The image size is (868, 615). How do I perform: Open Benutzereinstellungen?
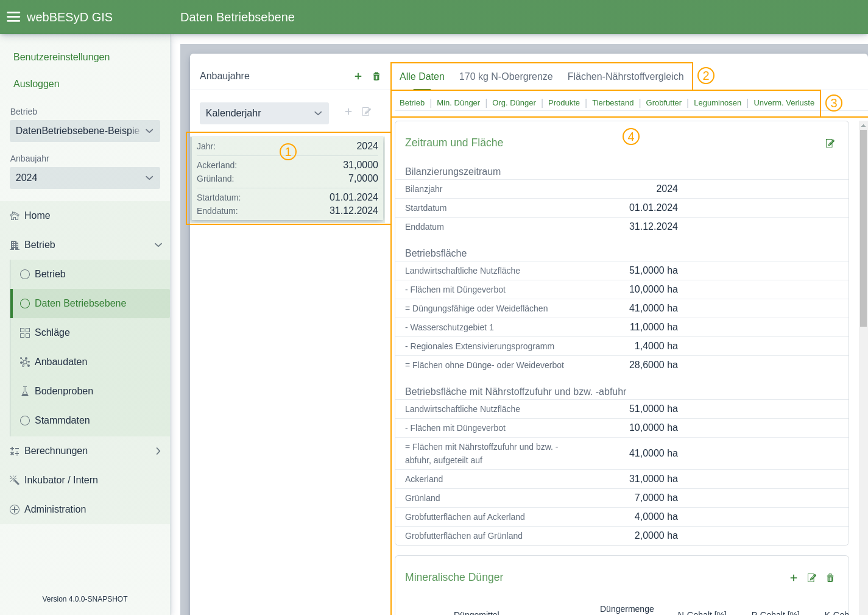click(x=62, y=57)
